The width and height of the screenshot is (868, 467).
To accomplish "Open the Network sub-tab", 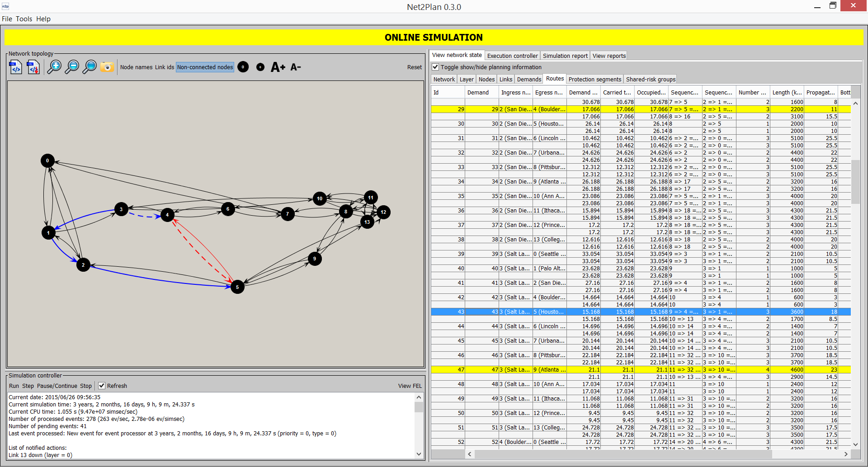I will click(x=444, y=79).
